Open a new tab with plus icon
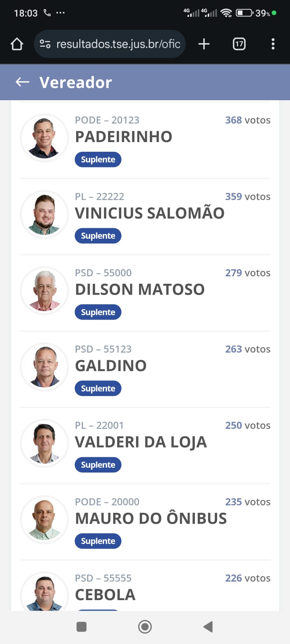The height and width of the screenshot is (644, 290). (204, 44)
